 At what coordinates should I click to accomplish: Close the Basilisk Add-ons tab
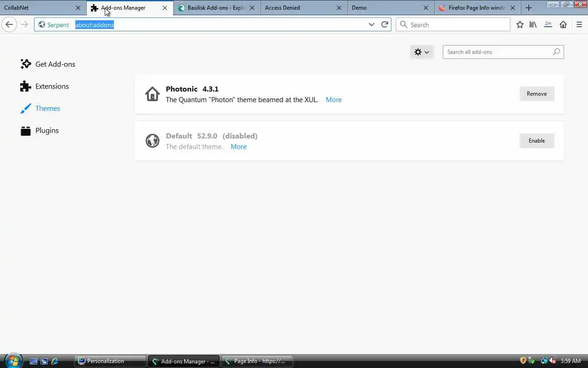click(252, 8)
